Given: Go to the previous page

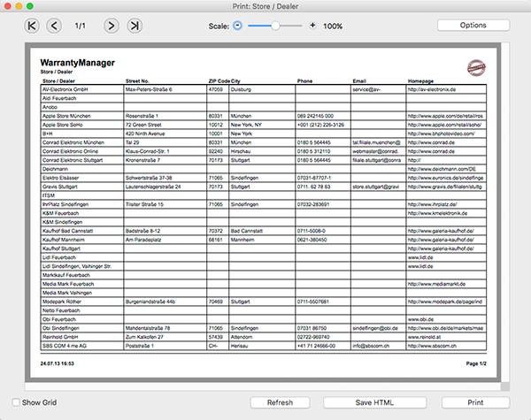Looking at the screenshot, I should pyautogui.click(x=54, y=26).
